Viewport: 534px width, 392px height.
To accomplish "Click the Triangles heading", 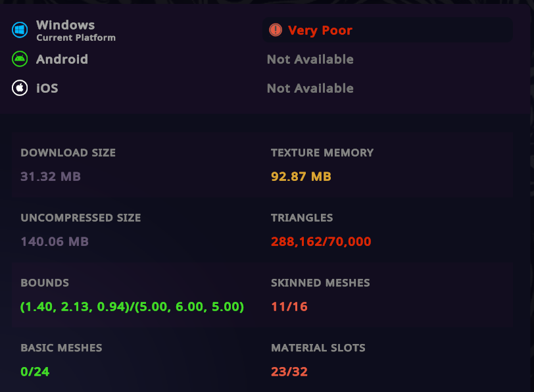I will (x=302, y=218).
